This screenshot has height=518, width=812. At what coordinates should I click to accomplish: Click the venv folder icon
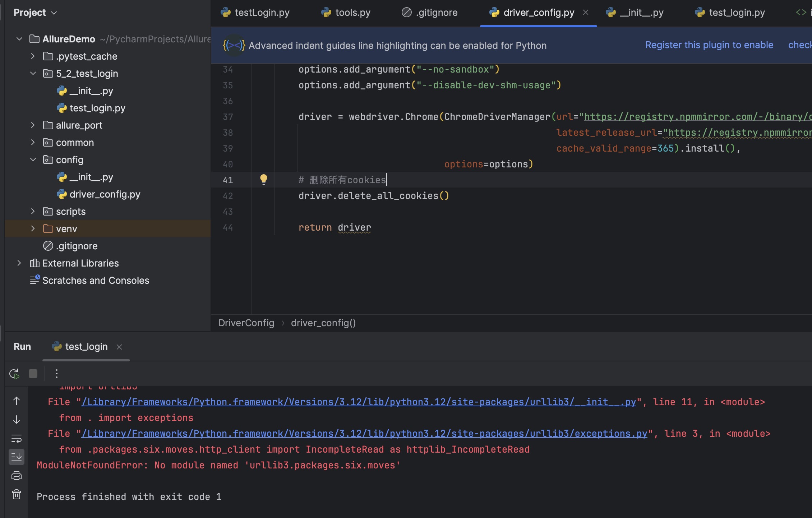click(x=48, y=229)
